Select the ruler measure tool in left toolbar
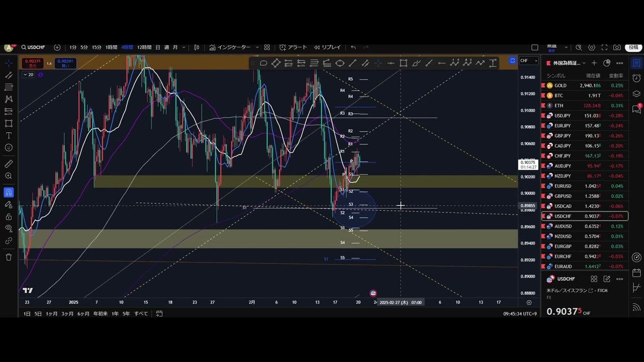644x362 pixels. click(x=9, y=164)
